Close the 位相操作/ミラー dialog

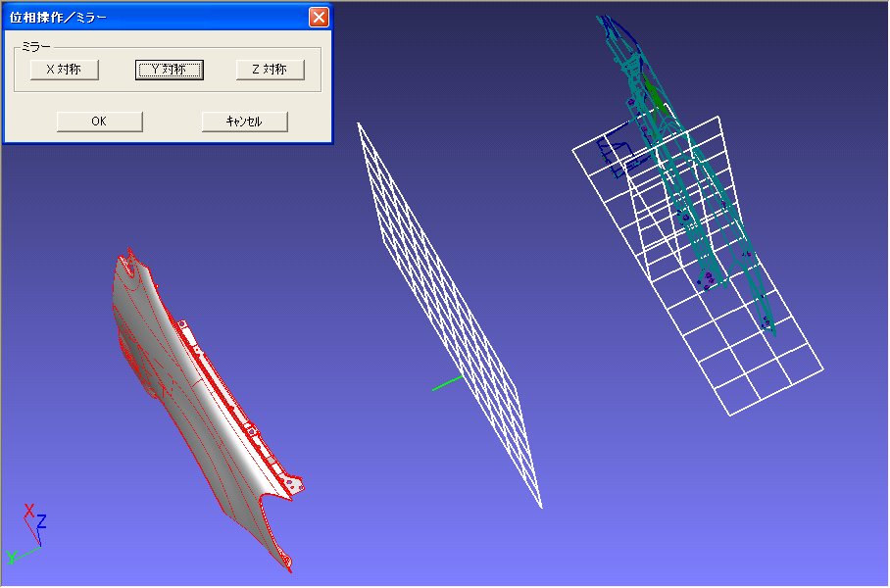click(x=319, y=17)
